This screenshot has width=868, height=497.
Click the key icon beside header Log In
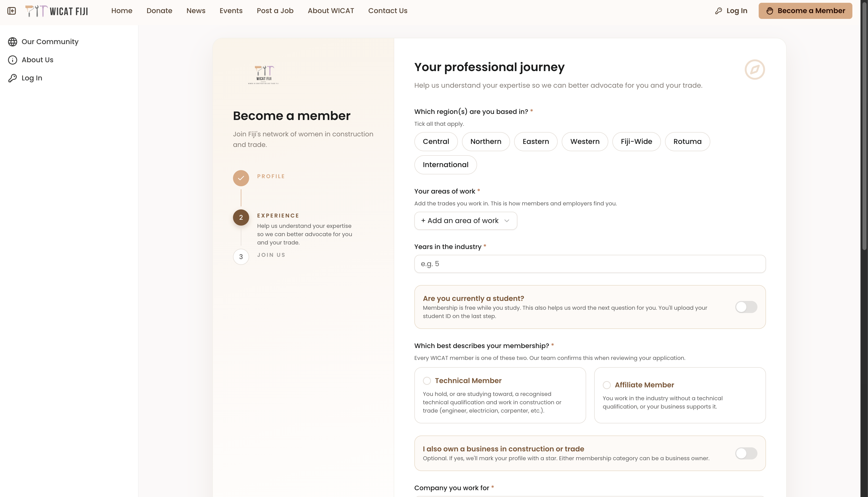pos(719,11)
